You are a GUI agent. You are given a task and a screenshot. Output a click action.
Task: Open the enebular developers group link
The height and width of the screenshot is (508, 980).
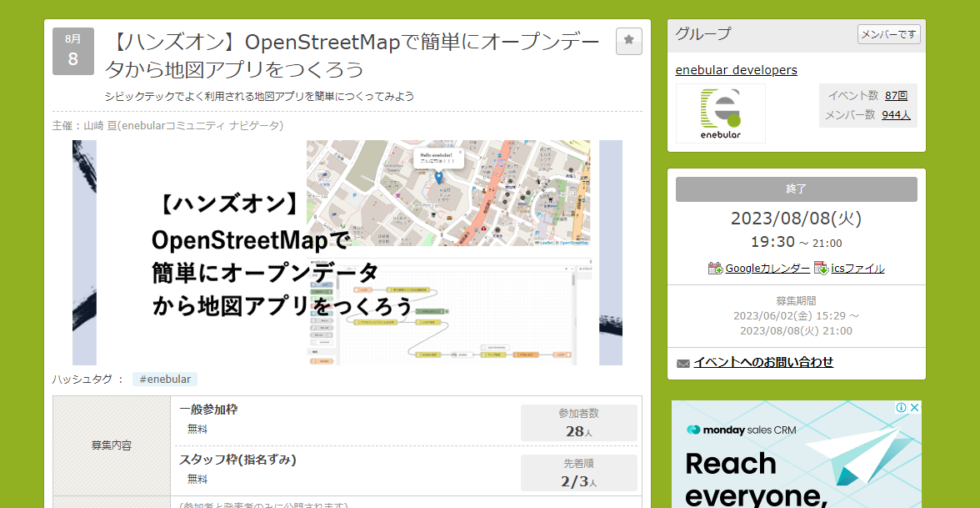[x=736, y=70]
